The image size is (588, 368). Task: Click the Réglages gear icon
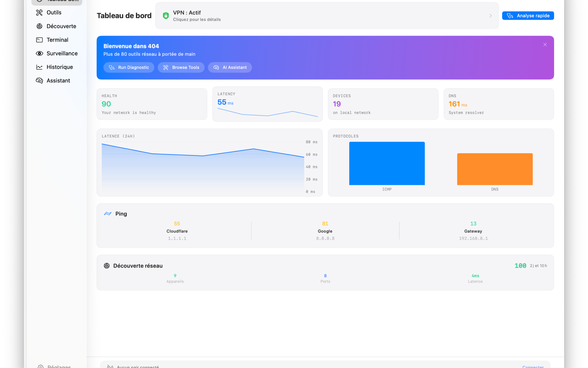[x=41, y=366]
